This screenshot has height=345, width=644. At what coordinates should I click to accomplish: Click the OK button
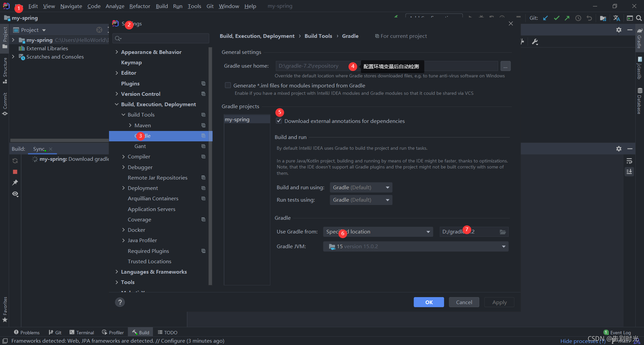click(429, 302)
